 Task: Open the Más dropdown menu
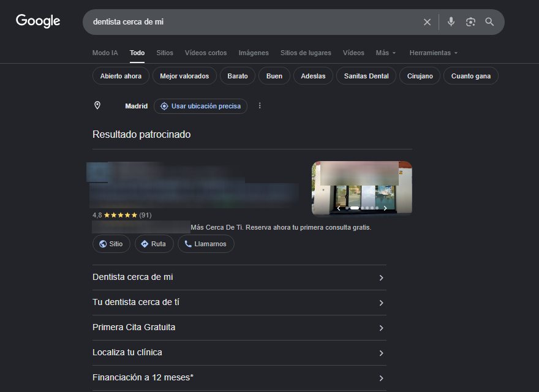tap(385, 53)
